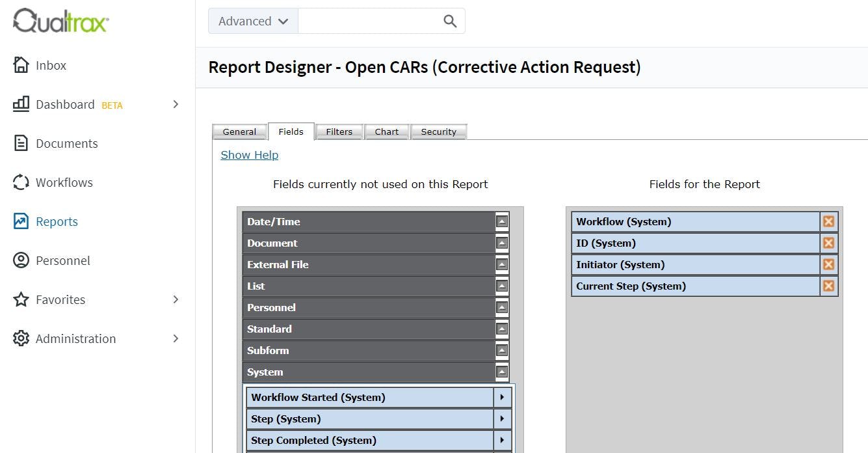Remove Workflow (System) field from report
The image size is (868, 453).
(x=828, y=221)
